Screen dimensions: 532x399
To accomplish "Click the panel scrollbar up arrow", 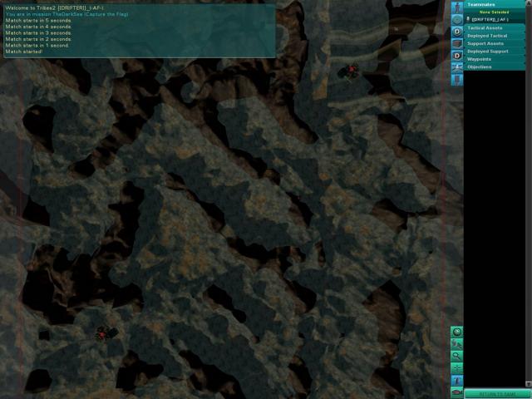I will click(529, 2).
